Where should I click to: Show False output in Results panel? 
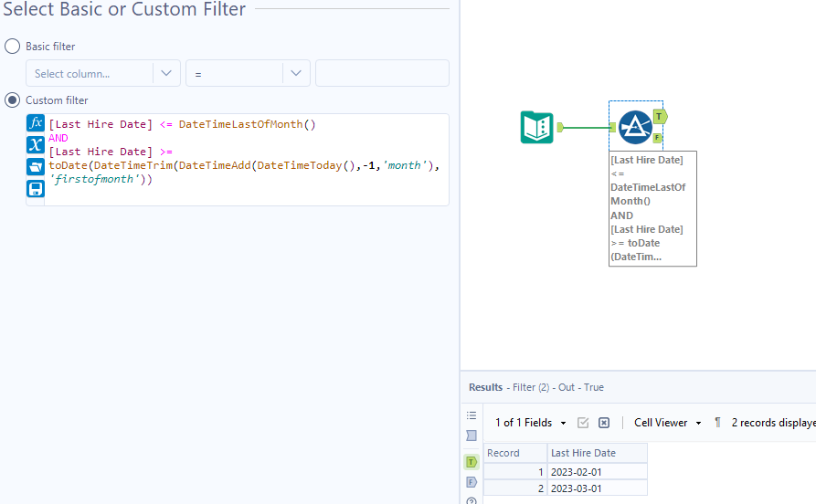pyautogui.click(x=472, y=481)
